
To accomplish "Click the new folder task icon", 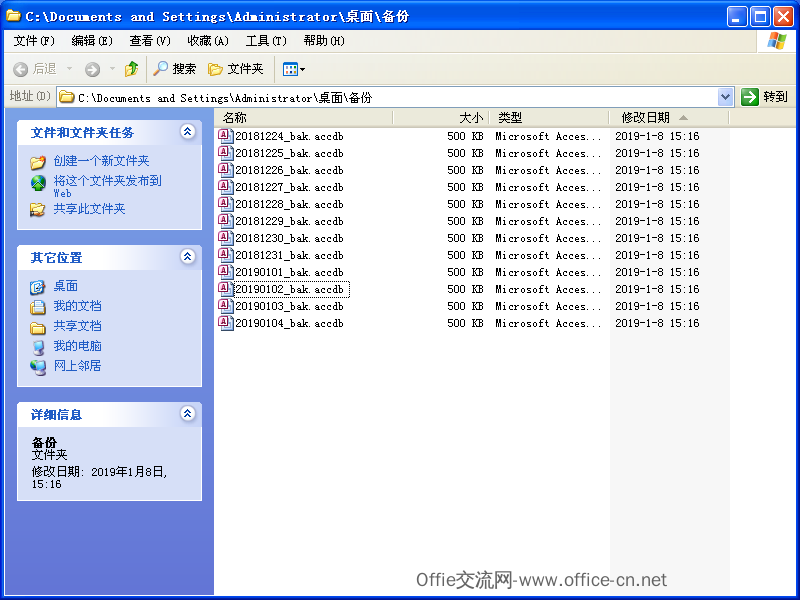I will coord(38,162).
